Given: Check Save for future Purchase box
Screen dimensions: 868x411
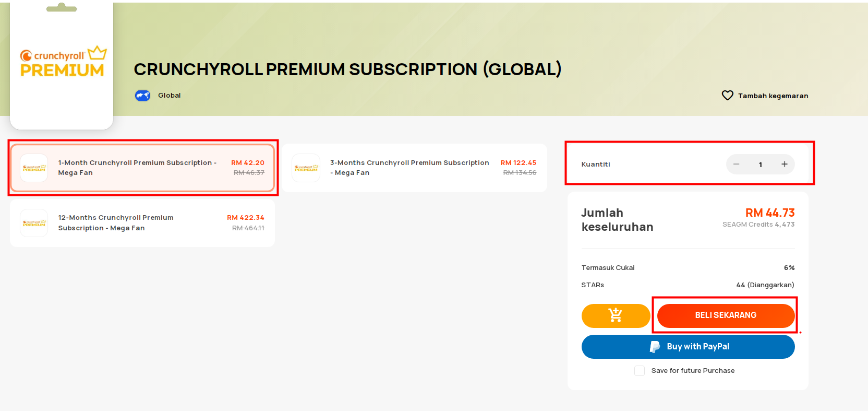Looking at the screenshot, I should click(640, 371).
